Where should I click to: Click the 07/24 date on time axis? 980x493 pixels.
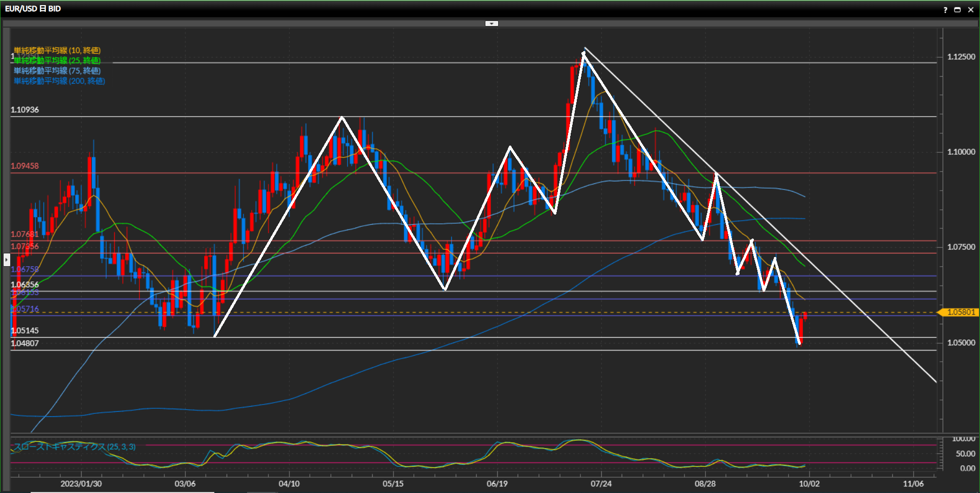tap(601, 483)
